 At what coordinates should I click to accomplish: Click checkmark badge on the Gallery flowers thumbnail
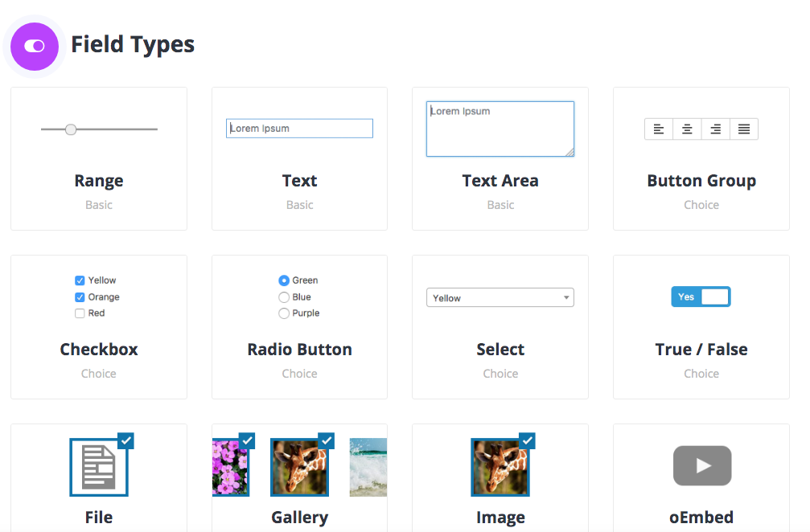coord(247,440)
